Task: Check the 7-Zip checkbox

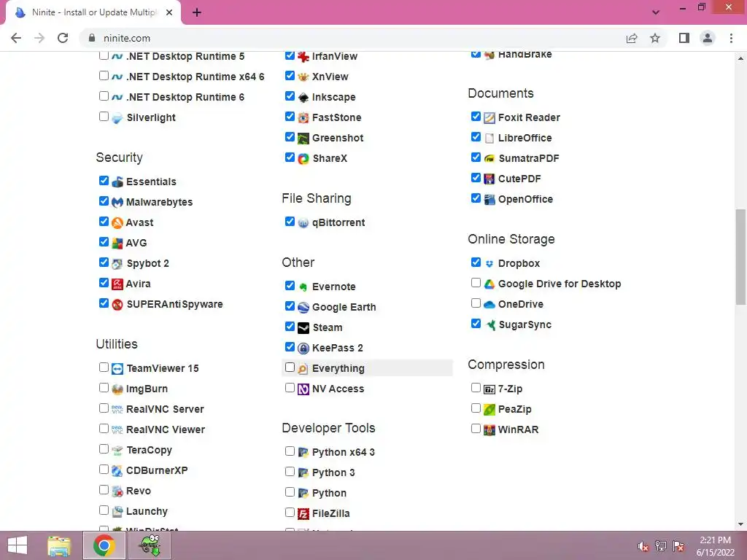Action: [x=476, y=388]
